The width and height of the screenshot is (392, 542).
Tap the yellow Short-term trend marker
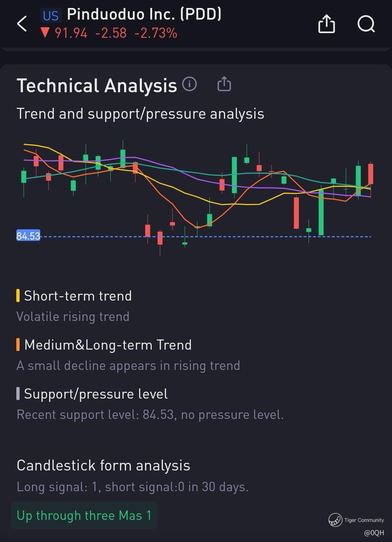(18, 296)
